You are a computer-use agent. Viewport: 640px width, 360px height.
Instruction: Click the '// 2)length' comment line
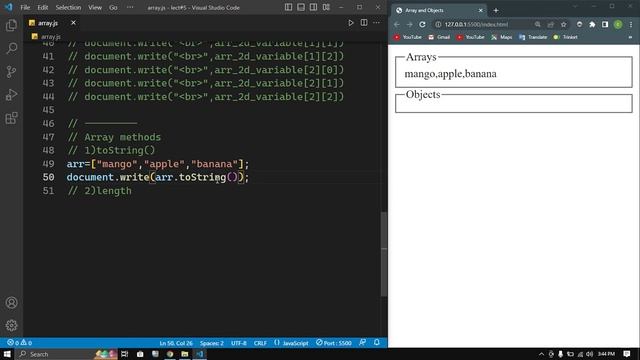(100, 191)
